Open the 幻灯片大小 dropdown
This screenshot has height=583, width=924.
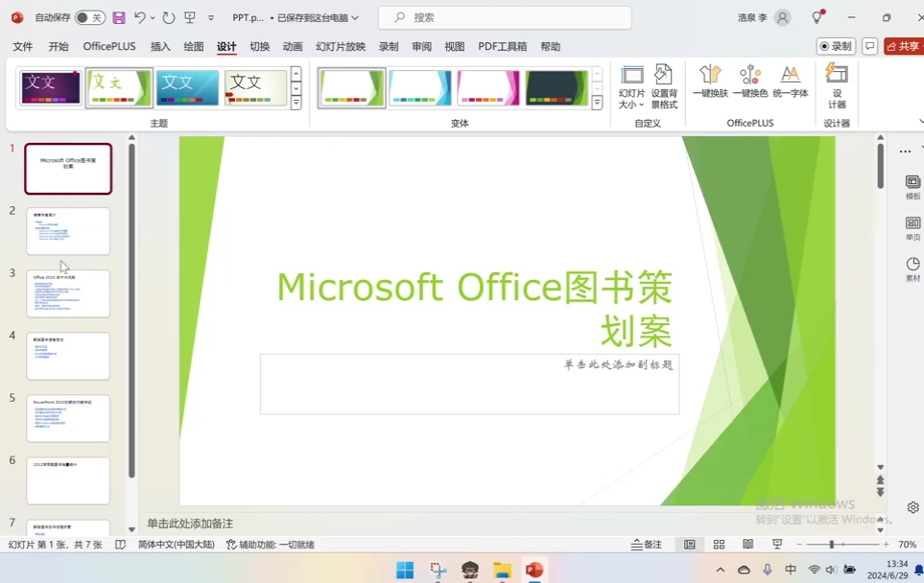point(631,86)
